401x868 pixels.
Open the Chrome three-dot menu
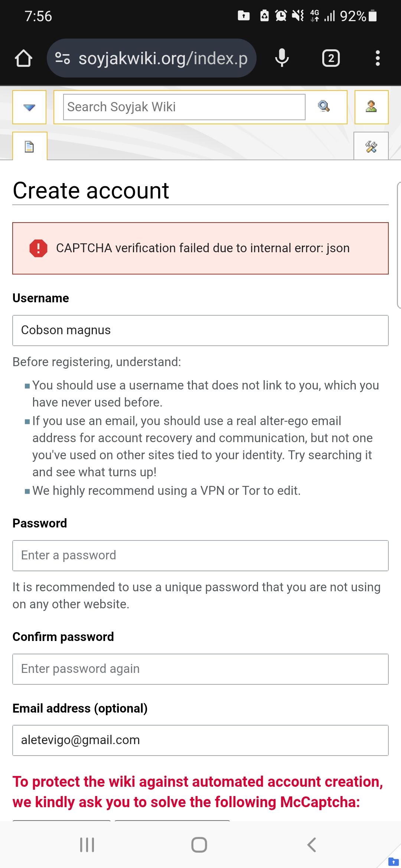378,58
